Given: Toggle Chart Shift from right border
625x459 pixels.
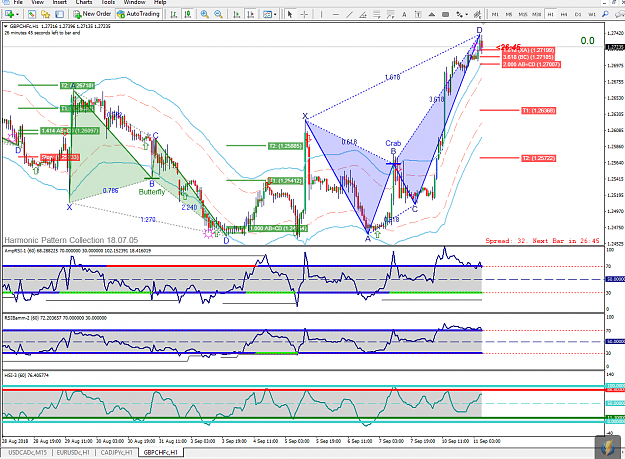Looking at the screenshot, I should 250,14.
